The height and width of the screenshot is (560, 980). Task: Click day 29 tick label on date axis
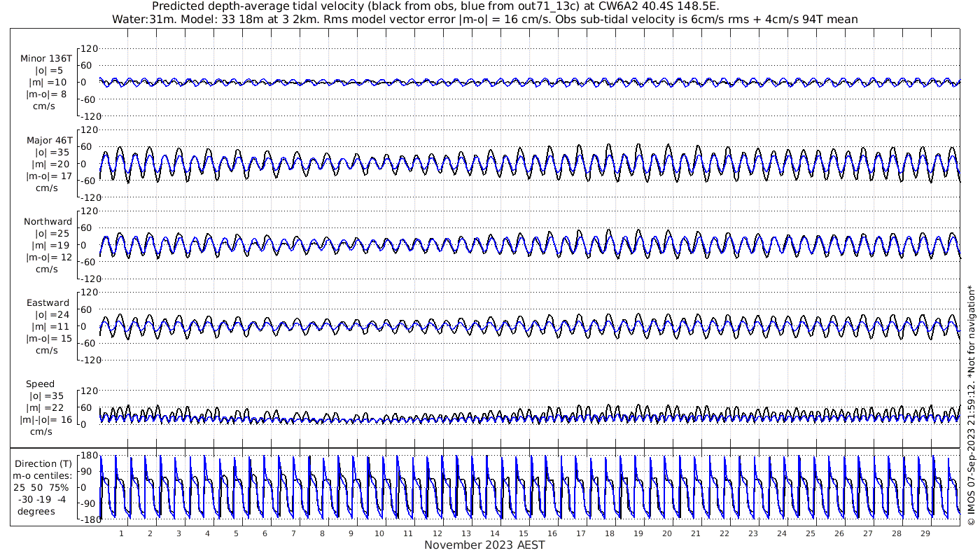(x=925, y=533)
